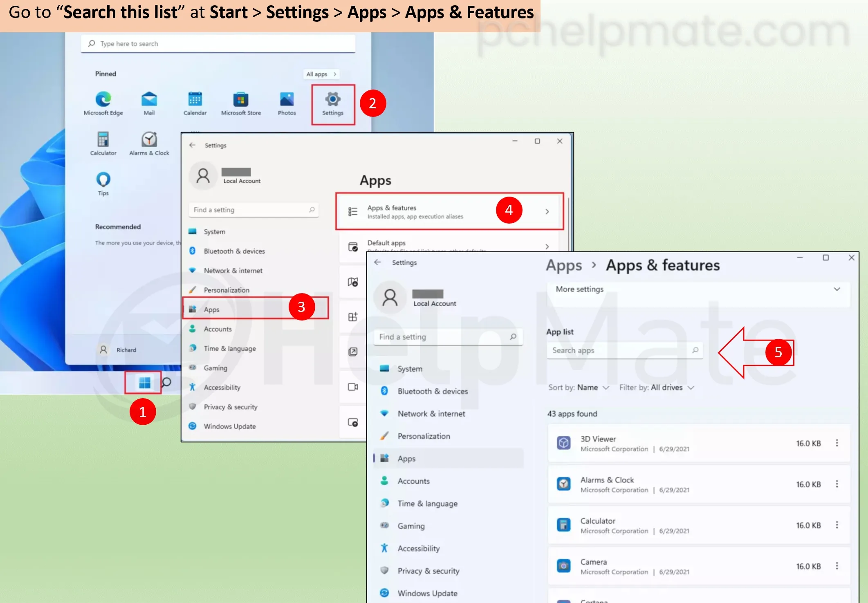Open Richard user profile in Start menu
The image size is (868, 603).
coord(117,350)
